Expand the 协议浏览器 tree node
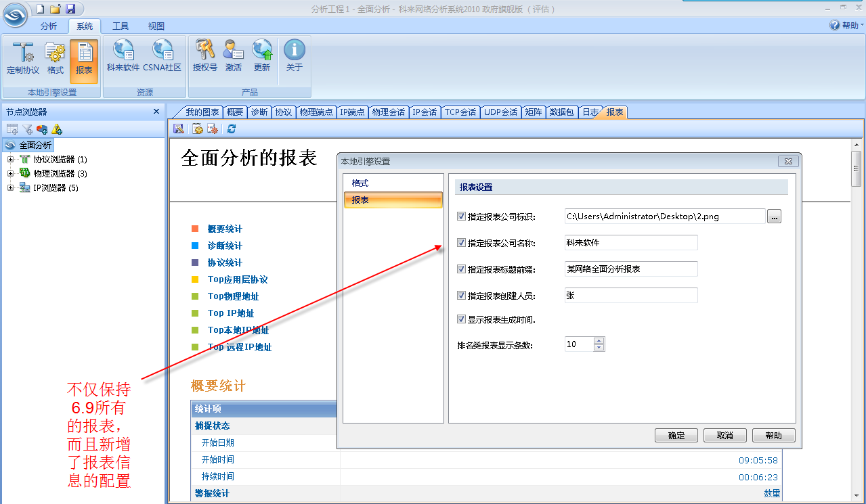This screenshot has height=504, width=866. point(11,160)
